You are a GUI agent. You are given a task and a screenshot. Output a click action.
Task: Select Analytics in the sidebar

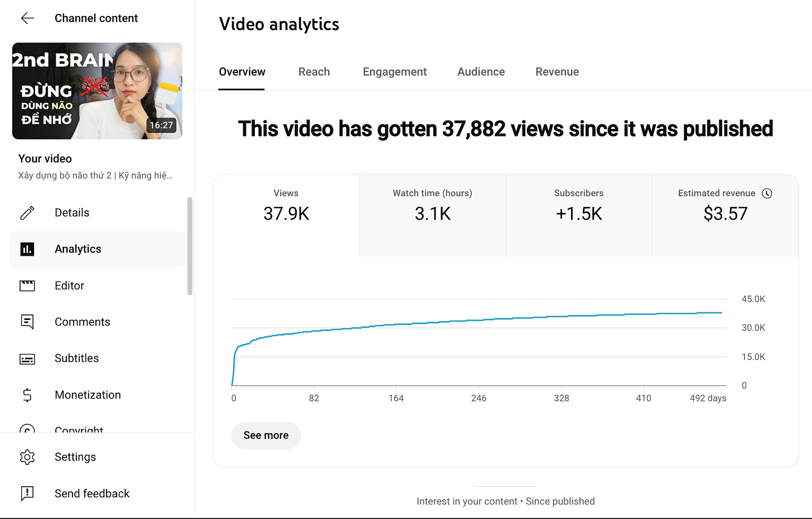pyautogui.click(x=97, y=249)
